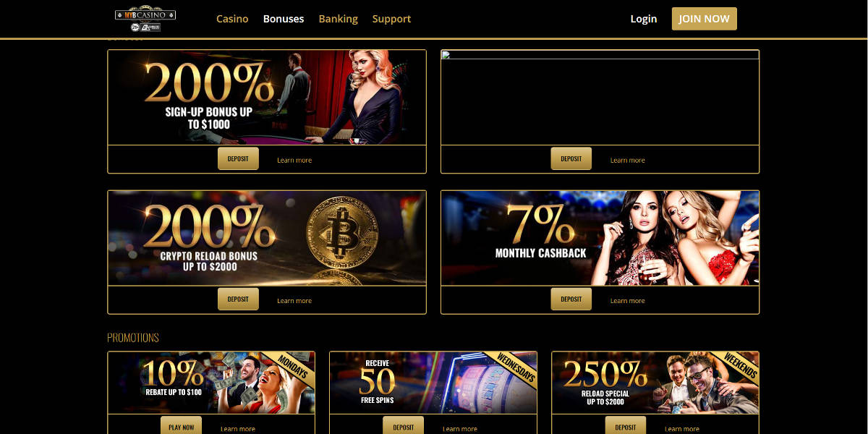Open the 200% crypto reload bonus banner

point(267,238)
